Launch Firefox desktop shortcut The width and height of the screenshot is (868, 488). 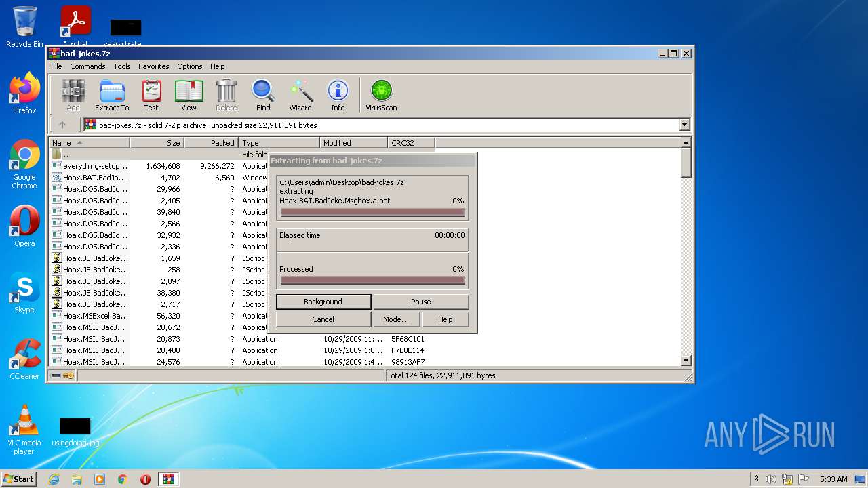click(x=24, y=94)
